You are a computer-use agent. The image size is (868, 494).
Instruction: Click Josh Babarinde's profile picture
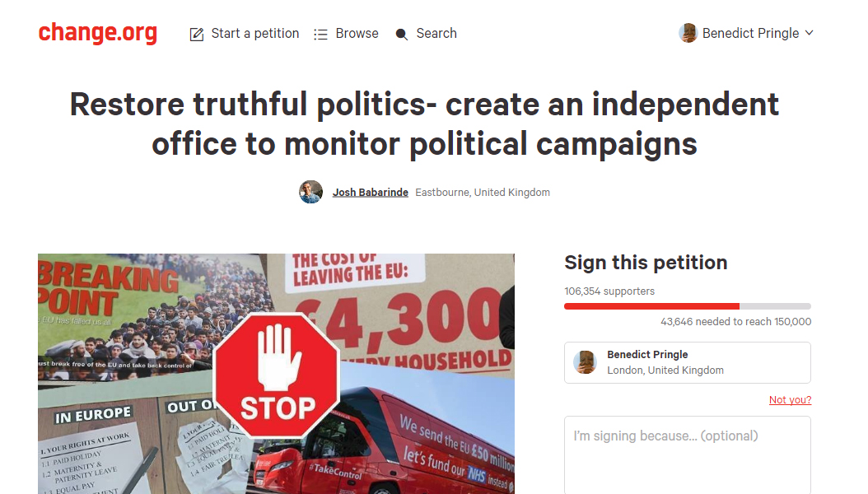tap(310, 192)
